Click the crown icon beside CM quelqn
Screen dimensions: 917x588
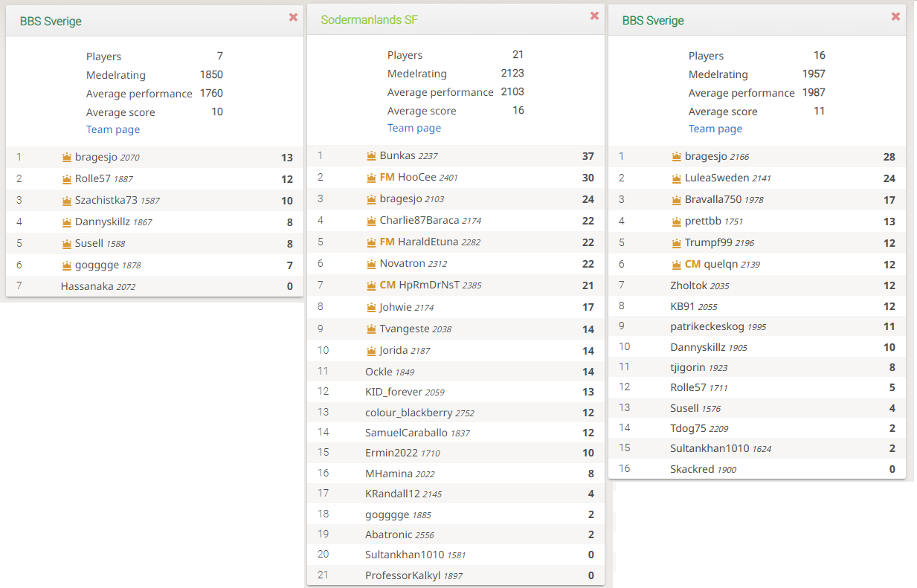(x=676, y=264)
